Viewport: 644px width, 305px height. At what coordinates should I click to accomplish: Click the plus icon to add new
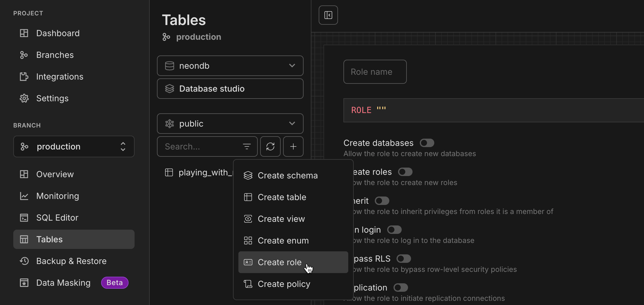coord(293,146)
